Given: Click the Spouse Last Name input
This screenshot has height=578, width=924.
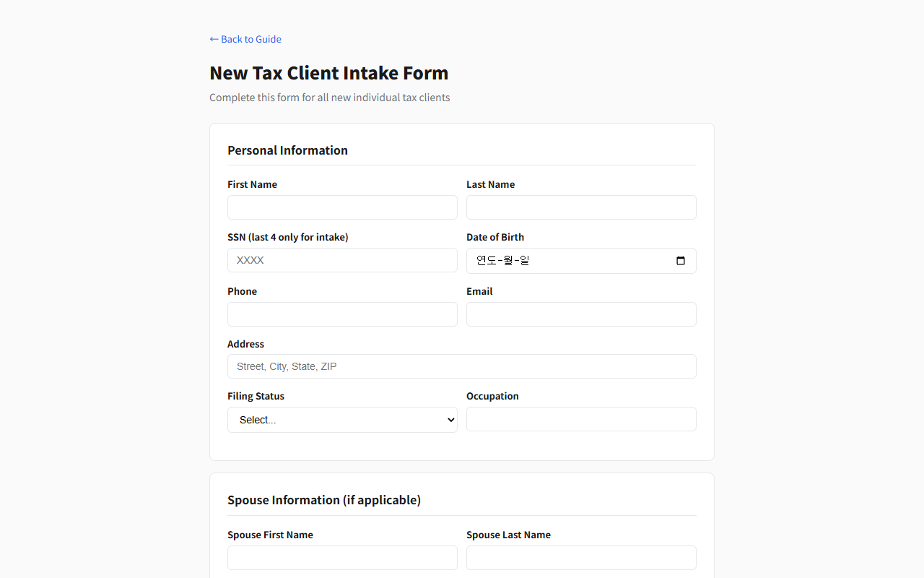Looking at the screenshot, I should tap(581, 558).
